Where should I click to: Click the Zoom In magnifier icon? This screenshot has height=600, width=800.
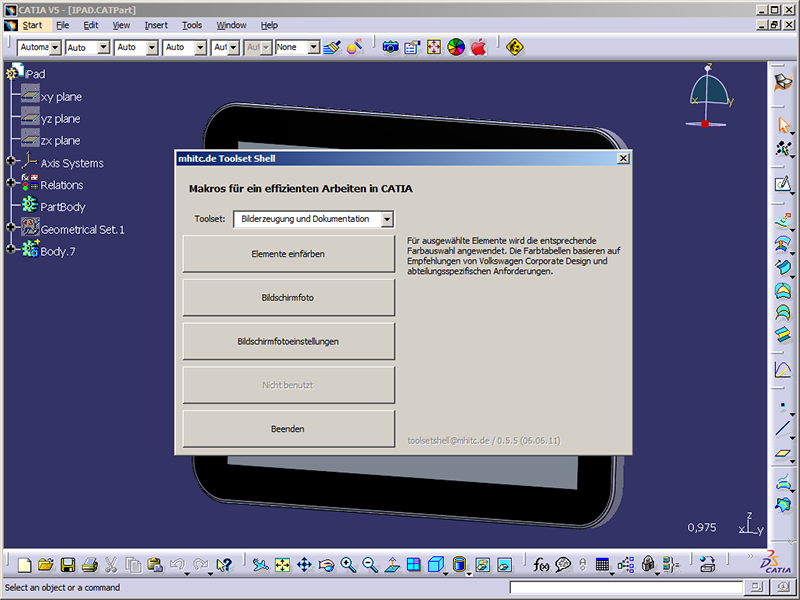click(x=348, y=564)
